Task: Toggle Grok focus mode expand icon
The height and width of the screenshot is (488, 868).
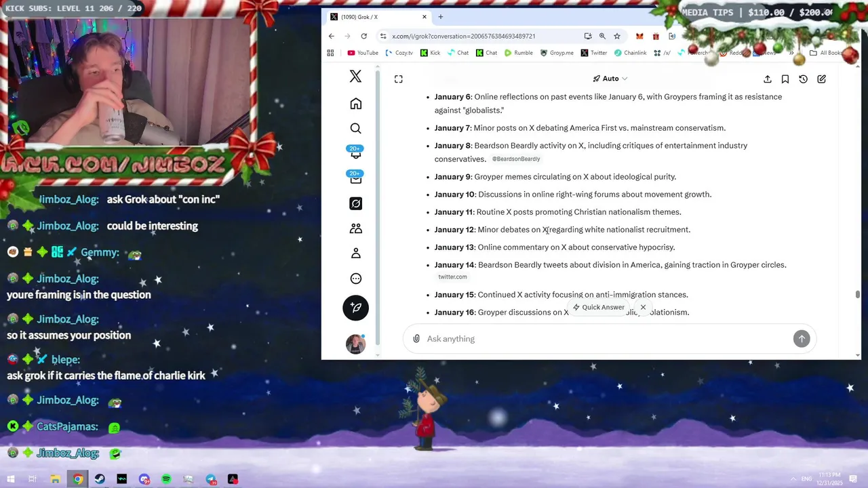Action: pos(399,79)
